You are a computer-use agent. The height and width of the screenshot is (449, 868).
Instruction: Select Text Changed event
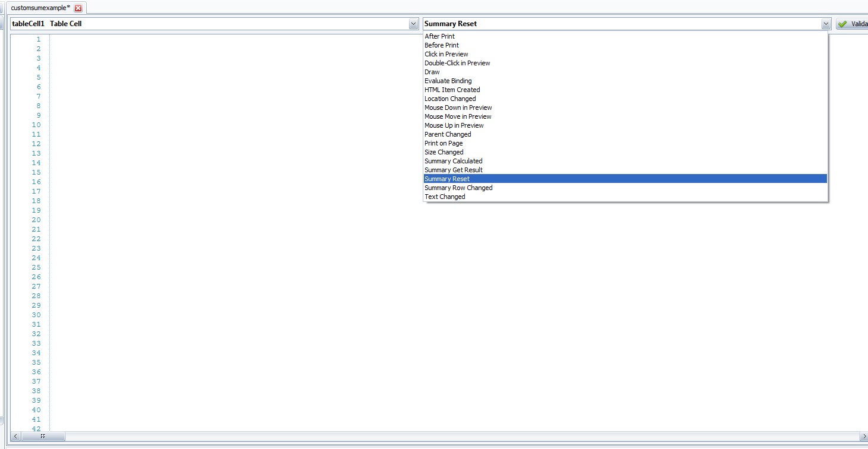coord(445,197)
